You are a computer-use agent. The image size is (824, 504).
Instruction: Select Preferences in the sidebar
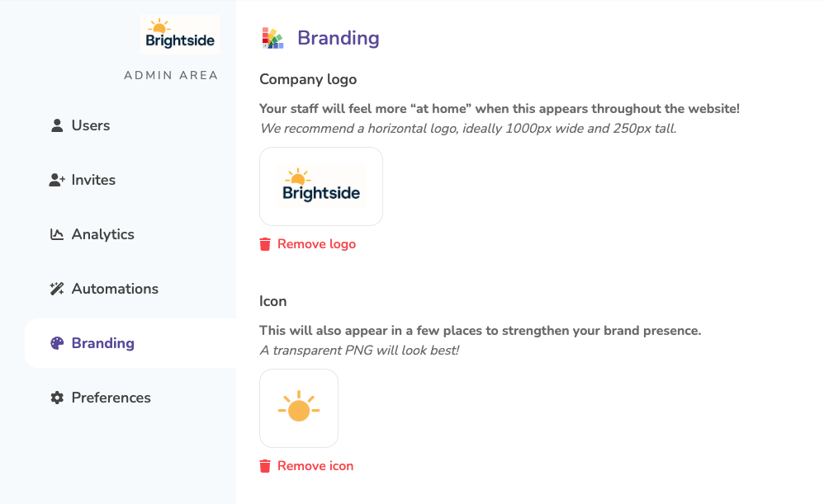[111, 398]
